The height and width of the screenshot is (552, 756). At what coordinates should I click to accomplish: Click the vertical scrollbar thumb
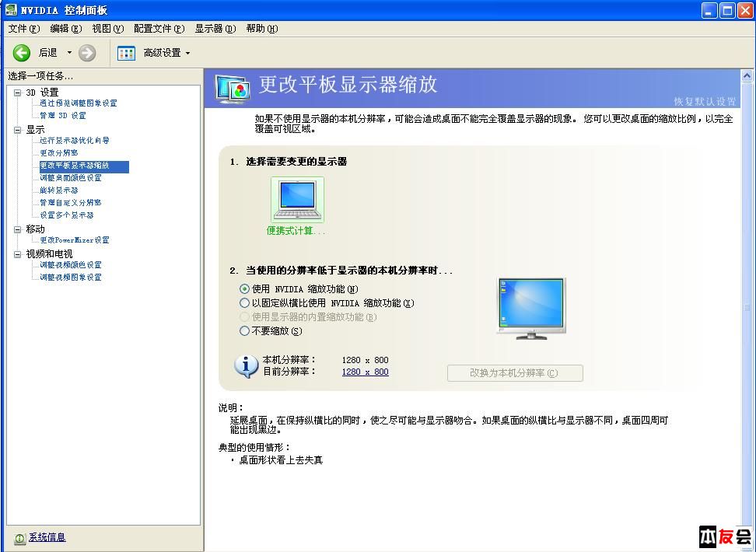coord(747,306)
